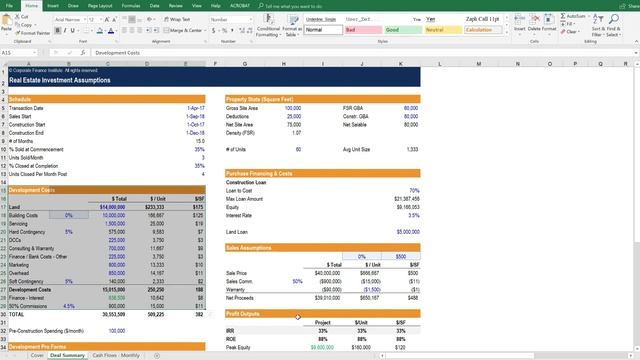Open the Page Layout ribbon tab
The height and width of the screenshot is (360, 640).
pyautogui.click(x=100, y=6)
